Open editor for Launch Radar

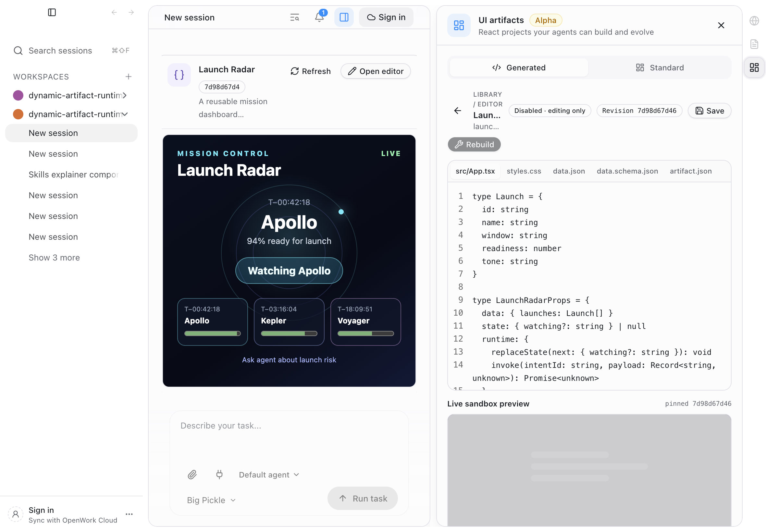point(376,71)
